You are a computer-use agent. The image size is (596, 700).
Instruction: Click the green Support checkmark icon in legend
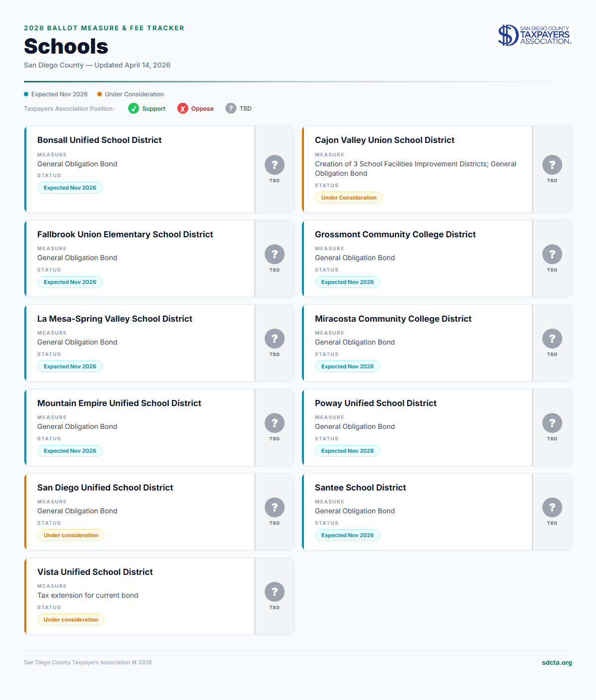134,108
